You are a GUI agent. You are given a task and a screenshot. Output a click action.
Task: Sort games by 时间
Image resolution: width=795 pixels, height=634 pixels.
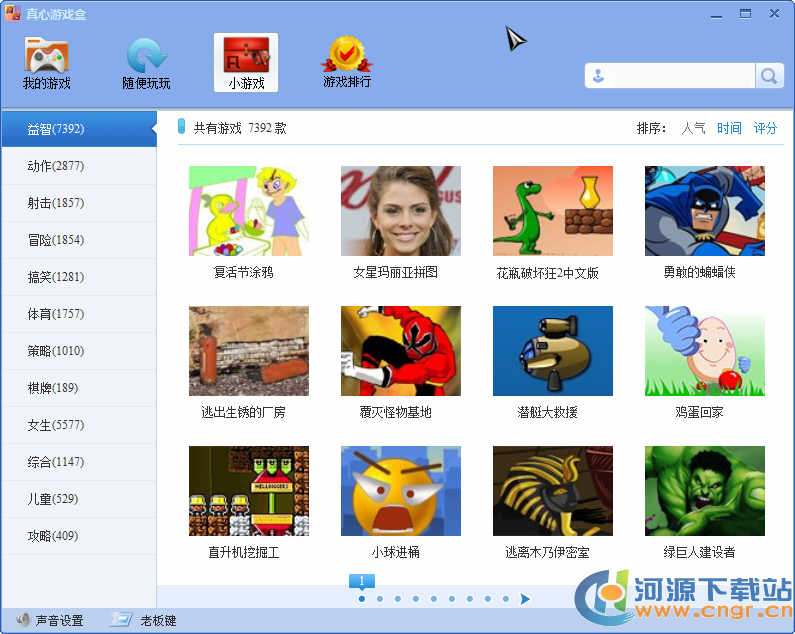[x=729, y=128]
